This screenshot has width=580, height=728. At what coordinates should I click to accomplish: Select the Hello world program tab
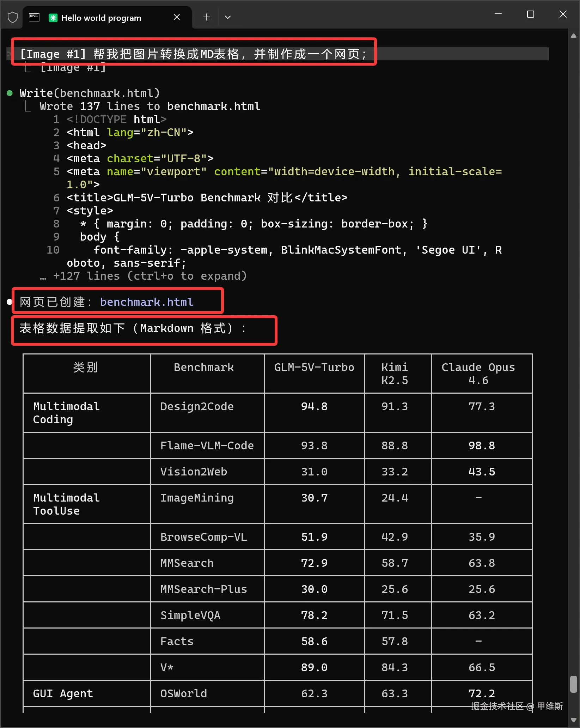click(x=108, y=17)
